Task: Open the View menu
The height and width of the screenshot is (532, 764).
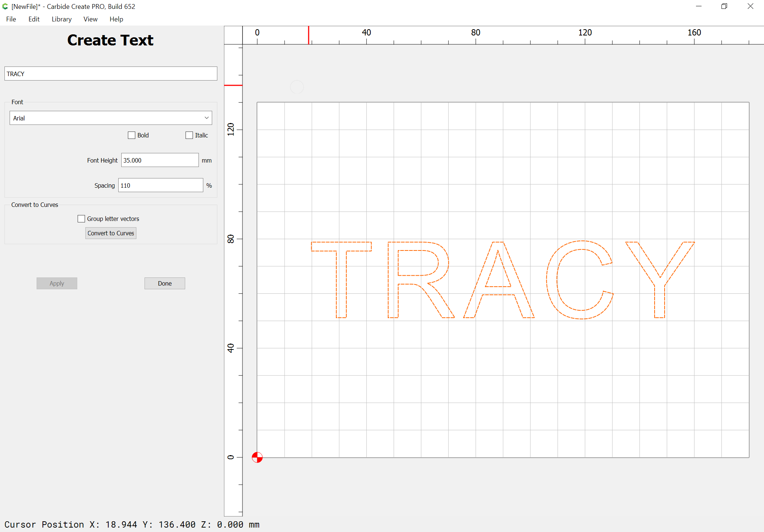Action: pos(91,19)
